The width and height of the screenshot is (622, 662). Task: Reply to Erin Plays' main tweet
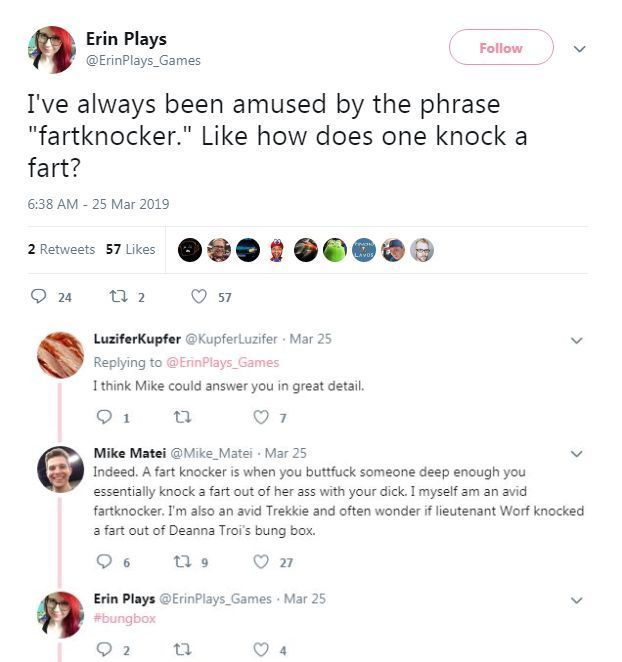[40, 296]
